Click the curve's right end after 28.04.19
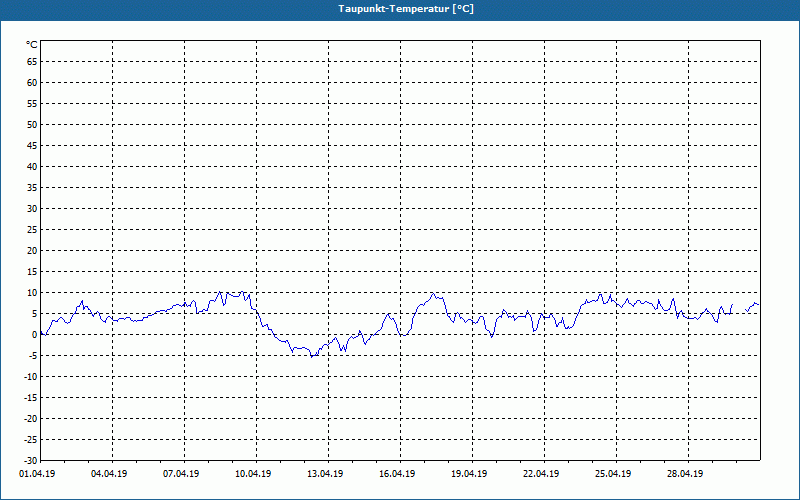This screenshot has width=800, height=500. pos(758,304)
